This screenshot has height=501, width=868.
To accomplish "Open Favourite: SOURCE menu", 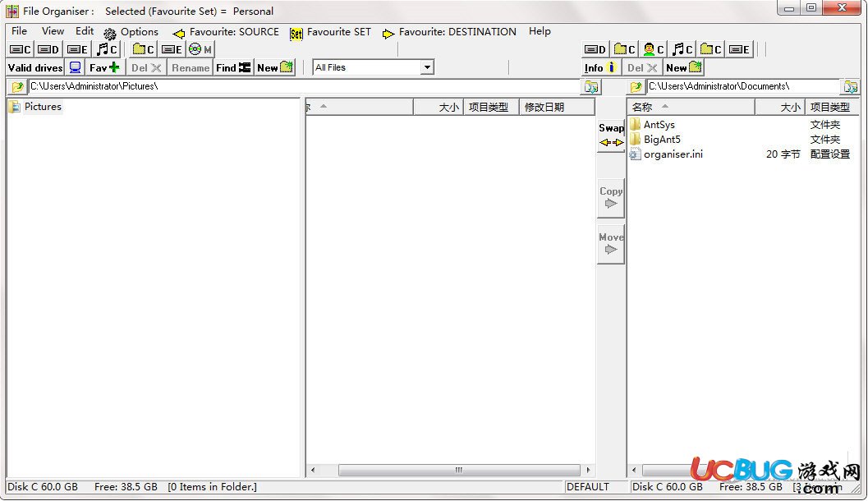I will (x=226, y=32).
